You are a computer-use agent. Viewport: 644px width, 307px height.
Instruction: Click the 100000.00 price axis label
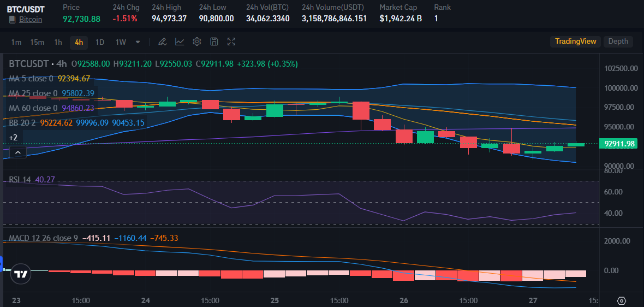point(621,88)
